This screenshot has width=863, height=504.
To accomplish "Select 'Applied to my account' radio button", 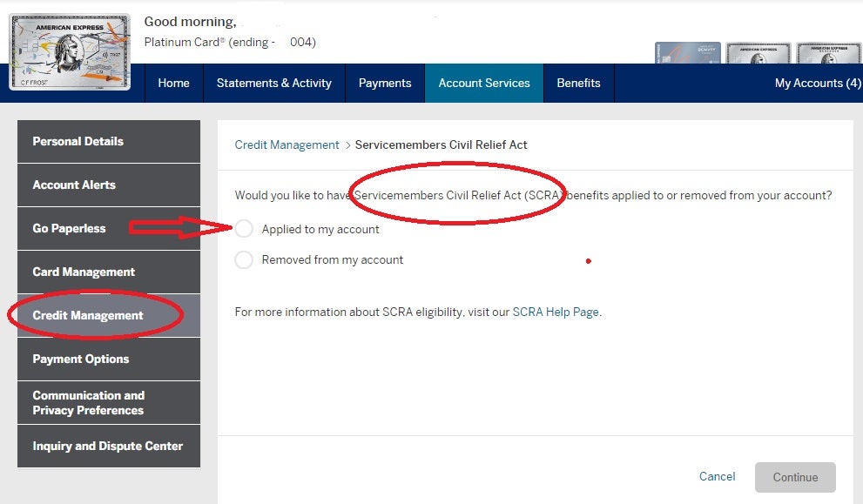I will click(x=244, y=228).
